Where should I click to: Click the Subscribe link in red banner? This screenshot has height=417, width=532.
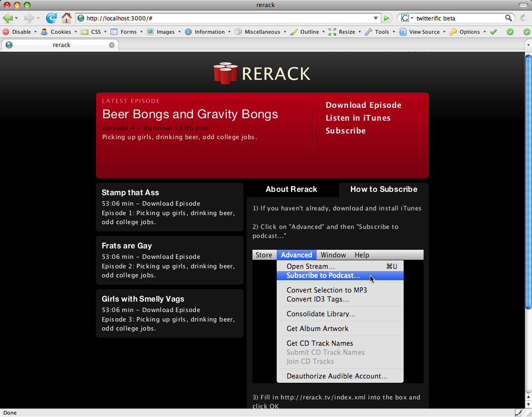tap(345, 131)
